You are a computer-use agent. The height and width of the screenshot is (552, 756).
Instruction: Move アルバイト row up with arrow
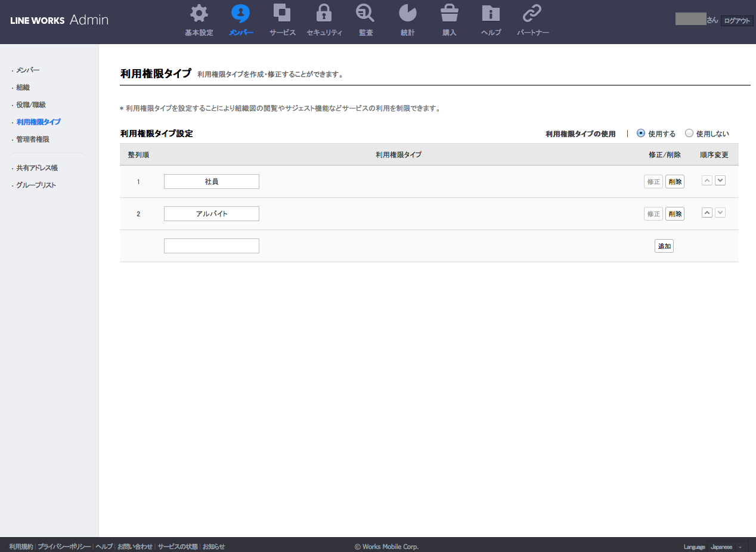(x=707, y=213)
